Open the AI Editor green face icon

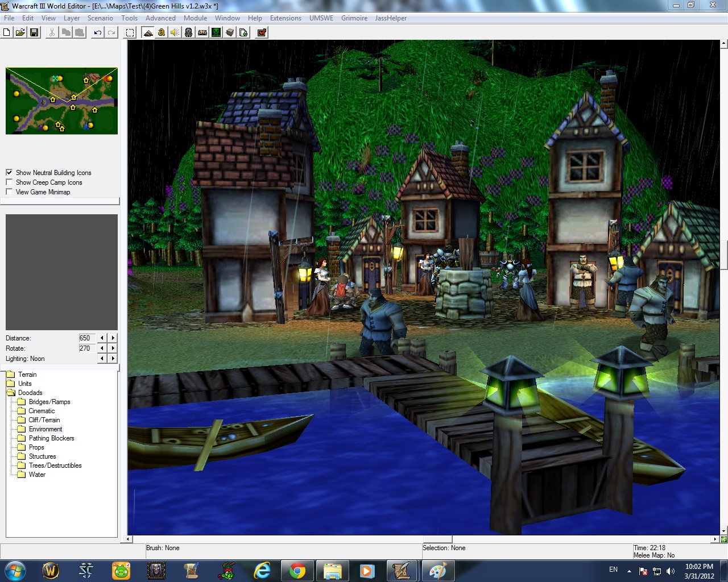coord(216,32)
